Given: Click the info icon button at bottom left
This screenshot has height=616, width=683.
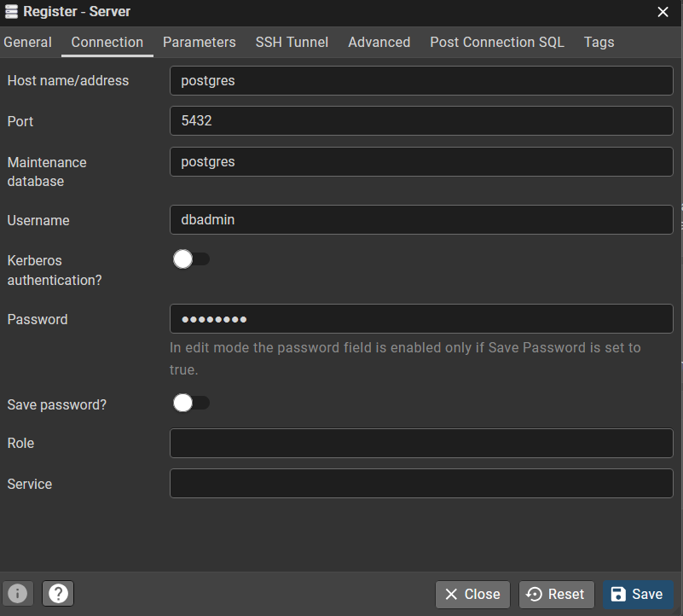Looking at the screenshot, I should click(17, 593).
